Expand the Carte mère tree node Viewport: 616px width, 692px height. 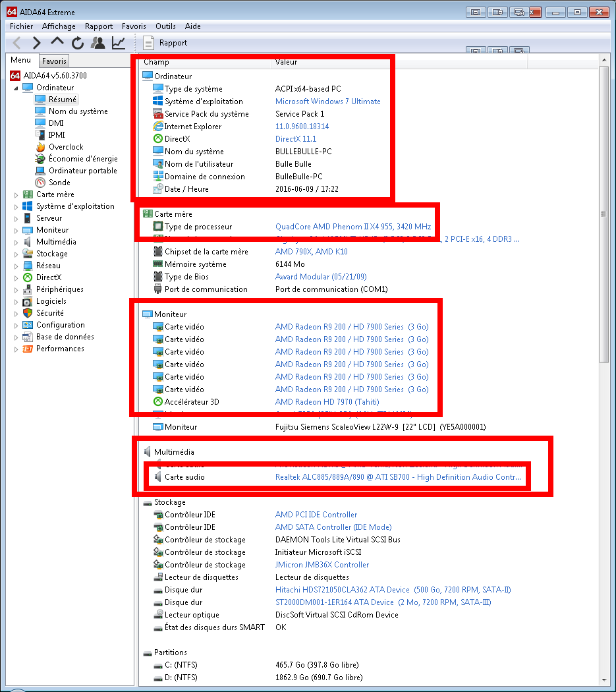tap(16, 194)
